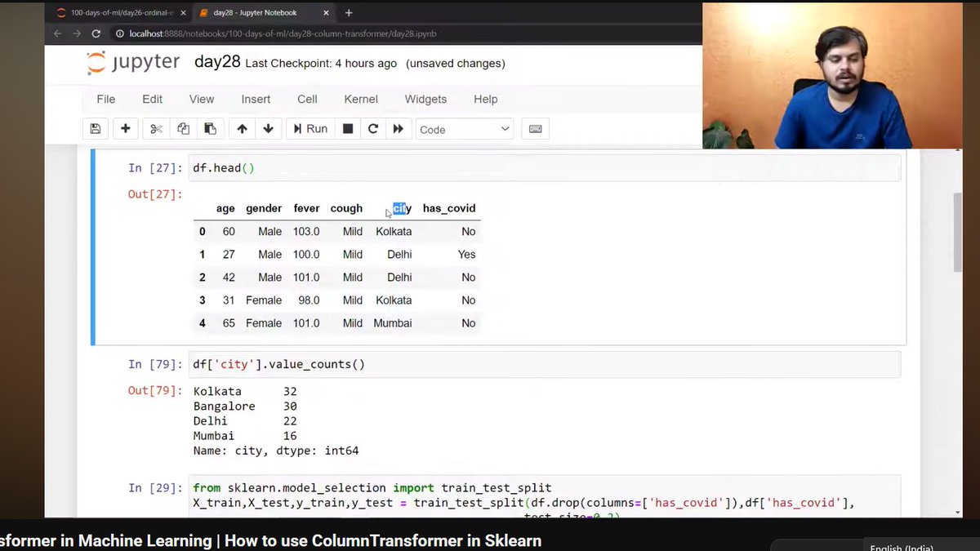Click the Last Checkpoint status text
This screenshot has height=551, width=980.
(x=321, y=63)
